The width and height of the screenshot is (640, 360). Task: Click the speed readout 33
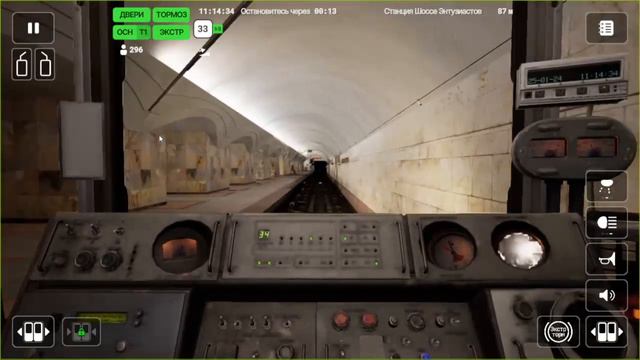(202, 29)
